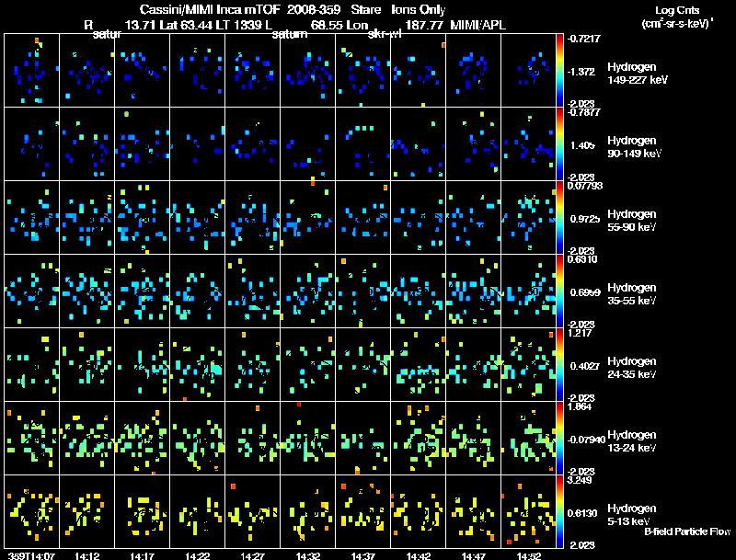Click the '-0.7217' colorbar maximum value
Screen dimensions: 736x560
583,39
